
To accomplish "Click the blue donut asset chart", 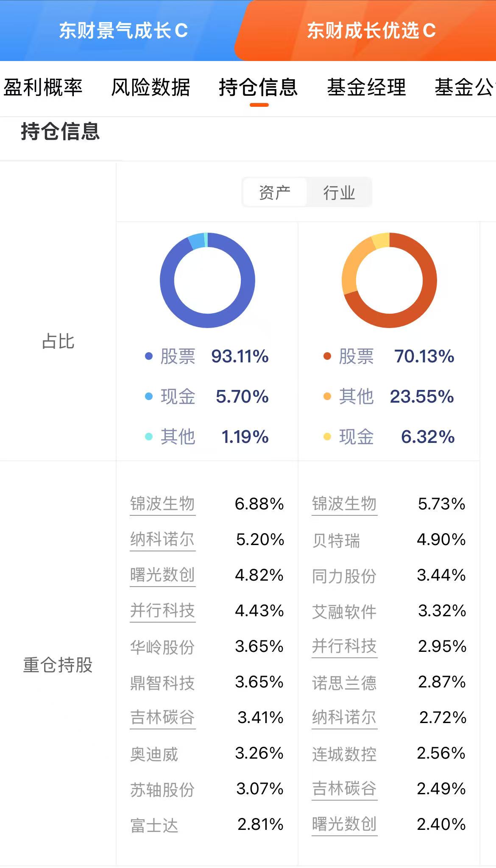I will (x=207, y=280).
